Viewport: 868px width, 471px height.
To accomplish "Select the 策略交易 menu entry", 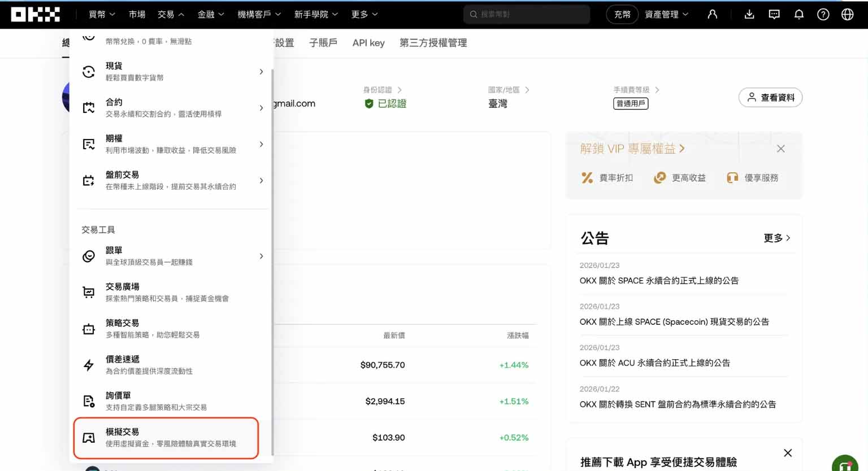I will (170, 329).
